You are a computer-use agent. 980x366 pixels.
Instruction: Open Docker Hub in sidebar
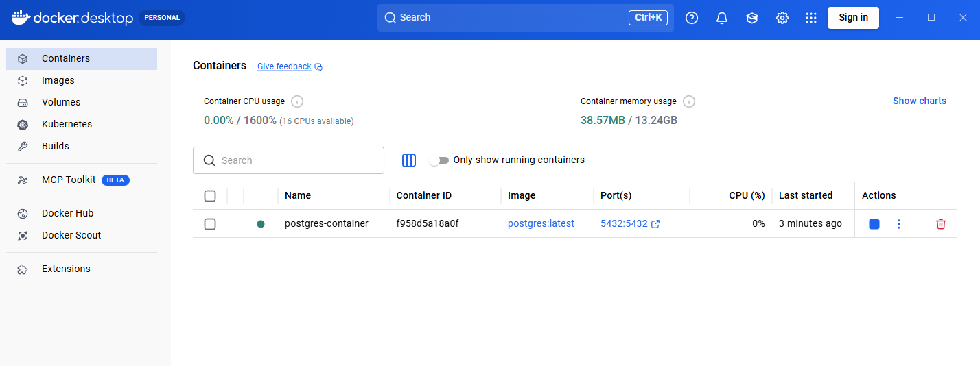[82, 214]
